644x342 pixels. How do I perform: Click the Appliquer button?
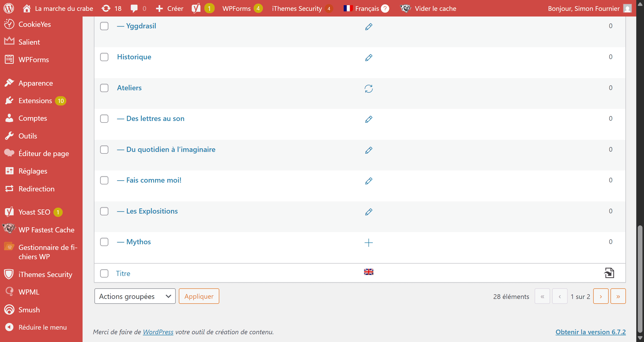pyautogui.click(x=199, y=296)
